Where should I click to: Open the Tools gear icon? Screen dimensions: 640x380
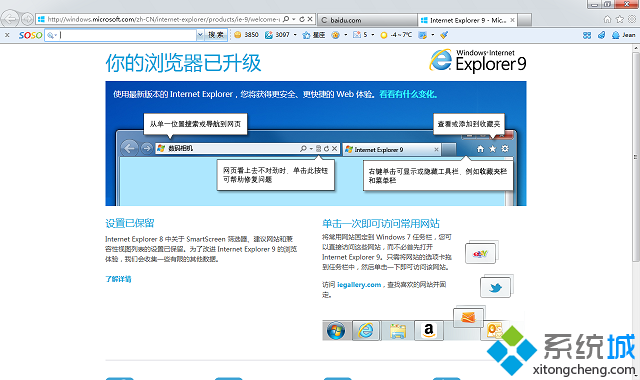632,19
